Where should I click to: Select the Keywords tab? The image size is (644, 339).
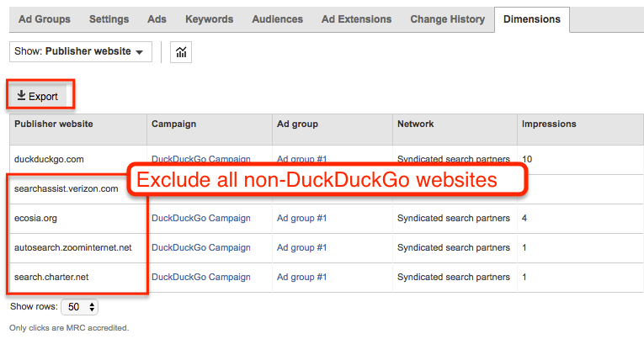tap(209, 19)
